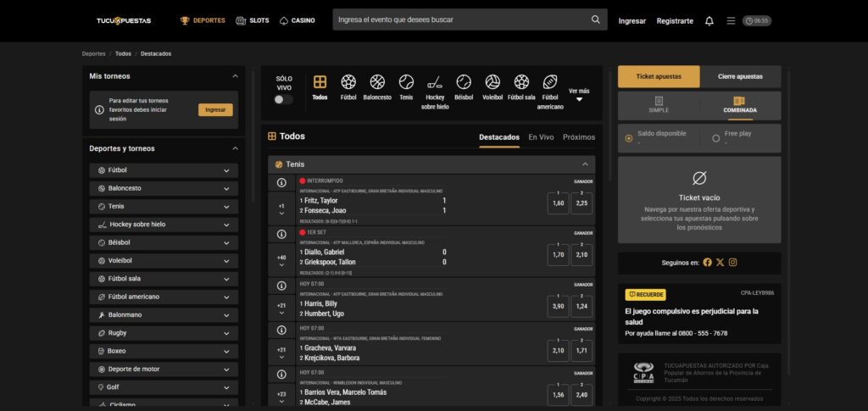Switch to the Destacados tab
The image size is (868, 411).
coord(499,137)
